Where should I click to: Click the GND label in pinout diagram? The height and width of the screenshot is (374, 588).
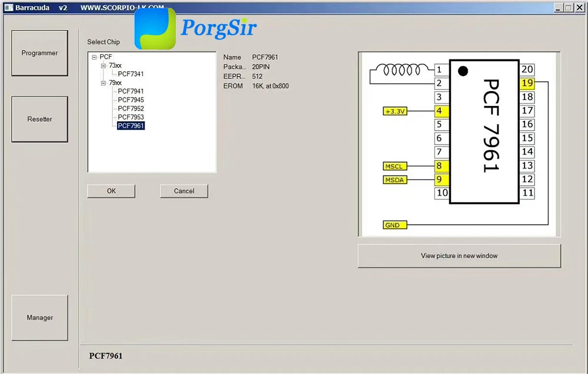(x=395, y=225)
